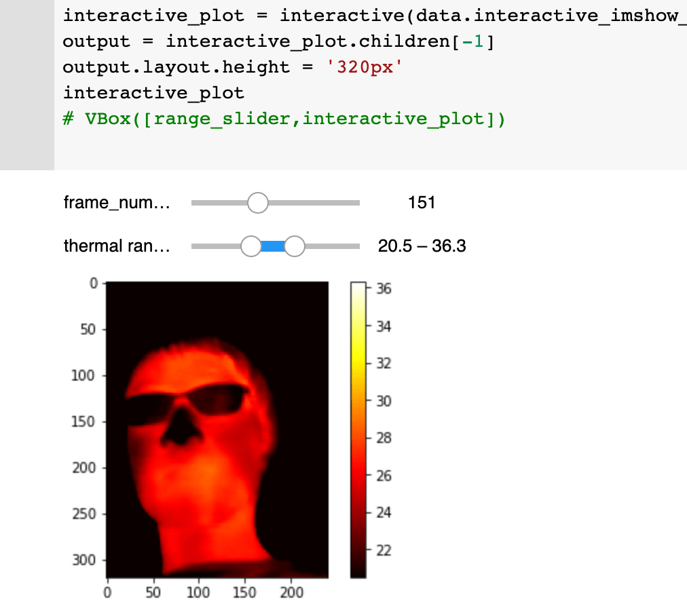
Task: Click the truncated frame_num… label
Action: point(116,201)
